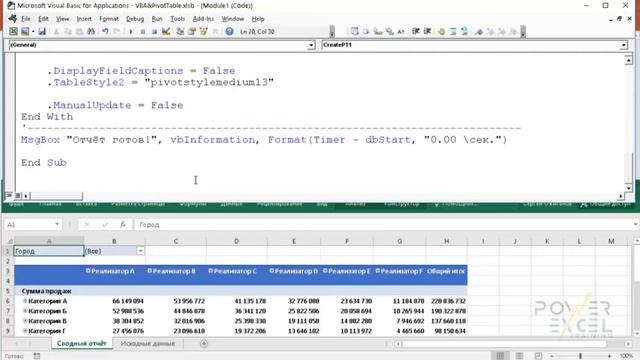
Task: Open the Object Browser icon
Action: [x=203, y=31]
